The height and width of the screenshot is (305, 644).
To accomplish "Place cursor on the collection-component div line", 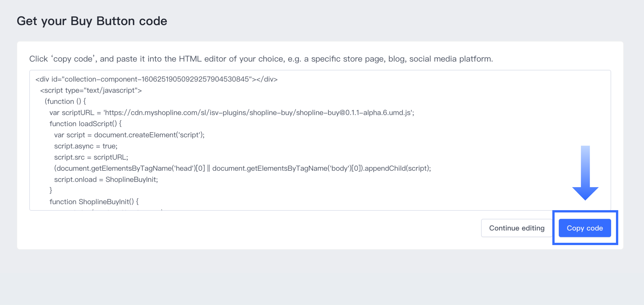I will (x=156, y=79).
